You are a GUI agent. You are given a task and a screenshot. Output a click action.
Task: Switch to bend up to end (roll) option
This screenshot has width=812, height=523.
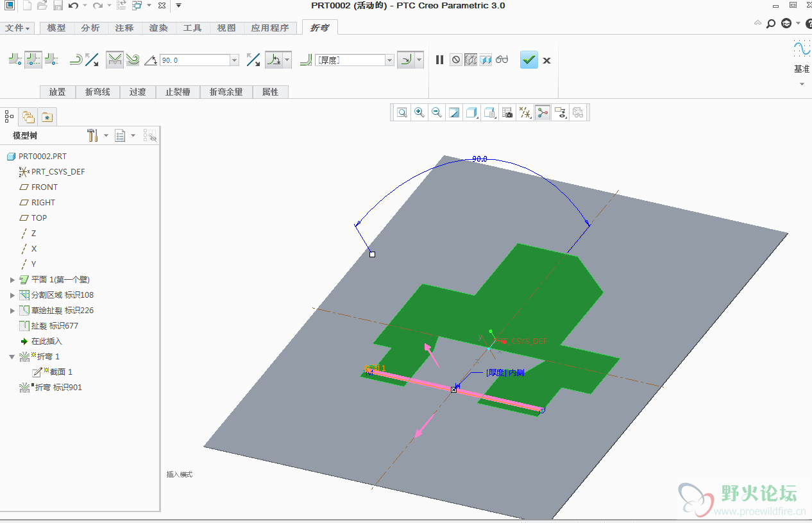pos(133,60)
